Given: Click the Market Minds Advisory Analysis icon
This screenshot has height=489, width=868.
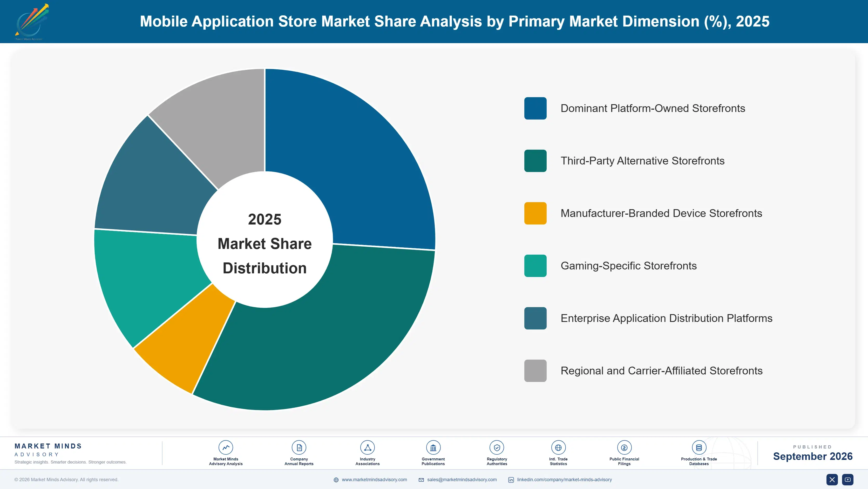Looking at the screenshot, I should [x=226, y=447].
